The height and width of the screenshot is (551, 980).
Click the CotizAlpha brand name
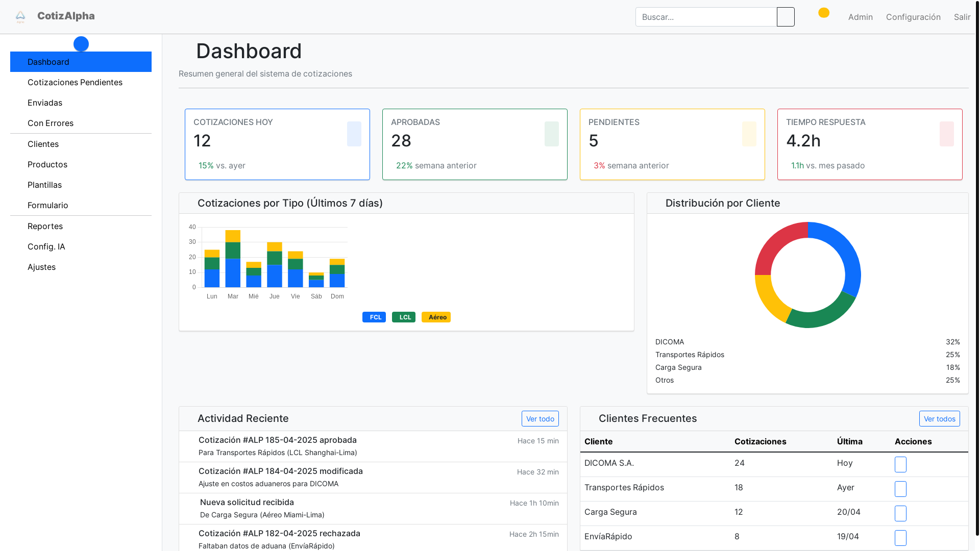pos(66,16)
